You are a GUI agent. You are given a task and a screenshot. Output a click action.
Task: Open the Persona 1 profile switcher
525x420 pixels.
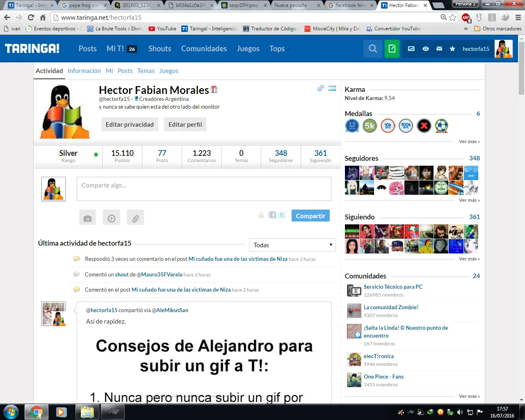(465, 4)
